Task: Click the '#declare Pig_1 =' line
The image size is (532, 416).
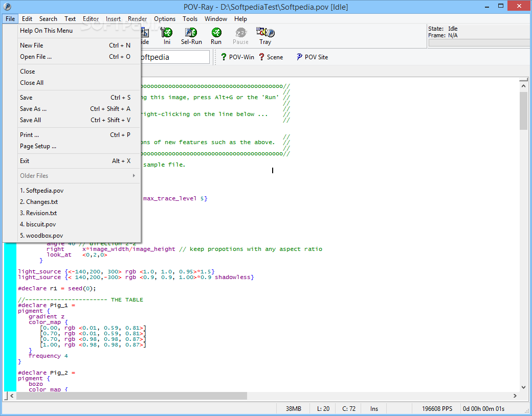Action: click(47, 306)
